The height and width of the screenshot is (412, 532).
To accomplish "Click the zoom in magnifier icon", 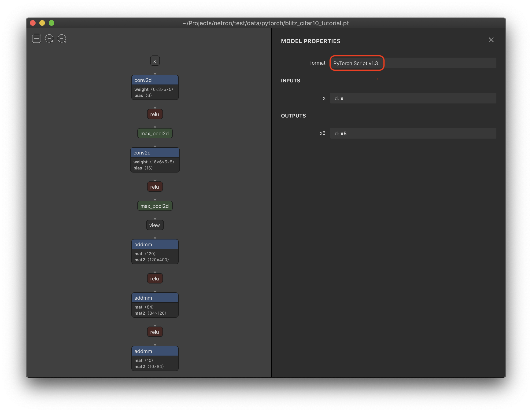I will (x=49, y=38).
